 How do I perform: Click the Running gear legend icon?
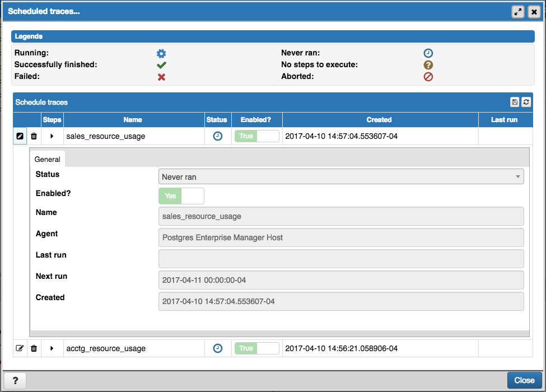click(x=161, y=53)
